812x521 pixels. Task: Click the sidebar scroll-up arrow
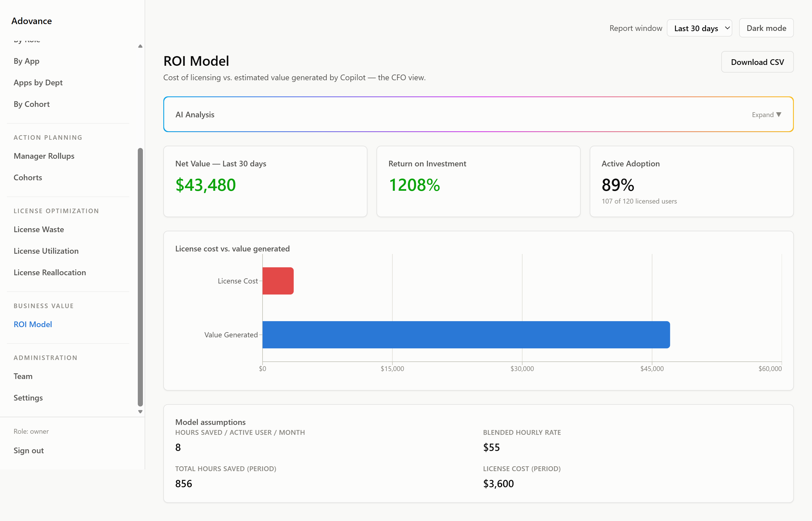140,46
